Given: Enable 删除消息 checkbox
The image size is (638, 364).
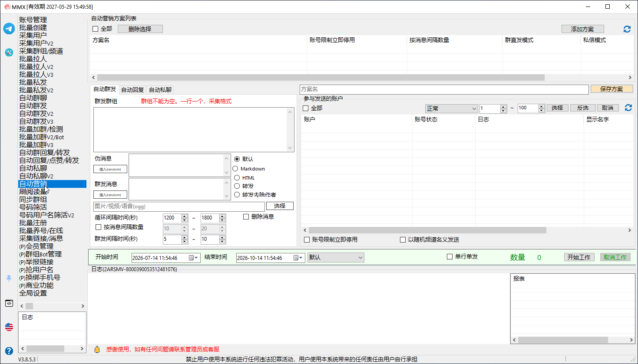Looking at the screenshot, I should pyautogui.click(x=246, y=216).
